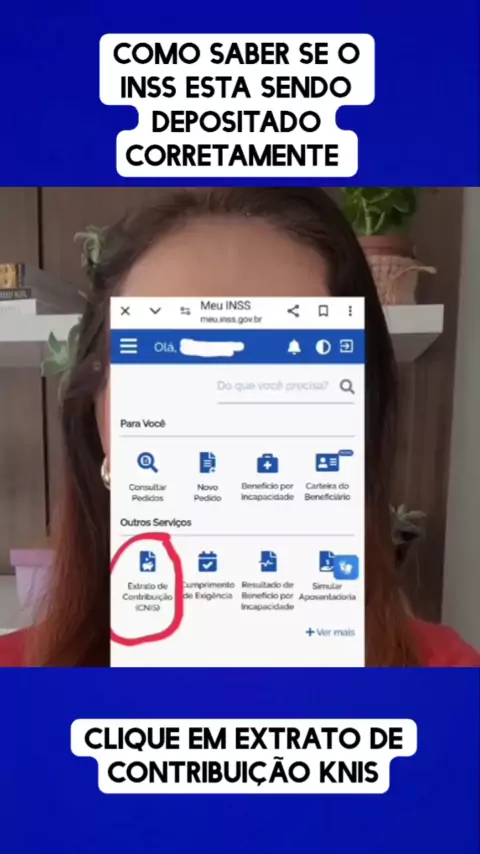This screenshot has width=480, height=854.
Task: Click the 'Outros Serviços' section heading
Action: pyautogui.click(x=155, y=522)
